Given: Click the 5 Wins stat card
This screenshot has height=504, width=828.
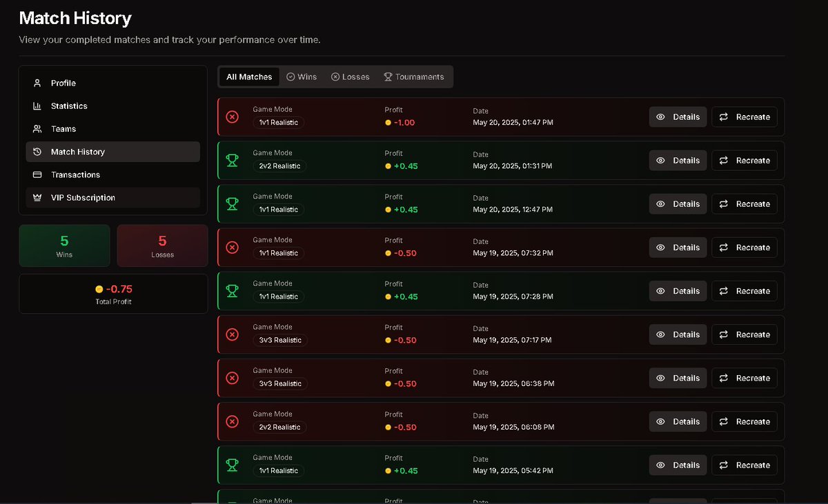Looking at the screenshot, I should tap(64, 245).
